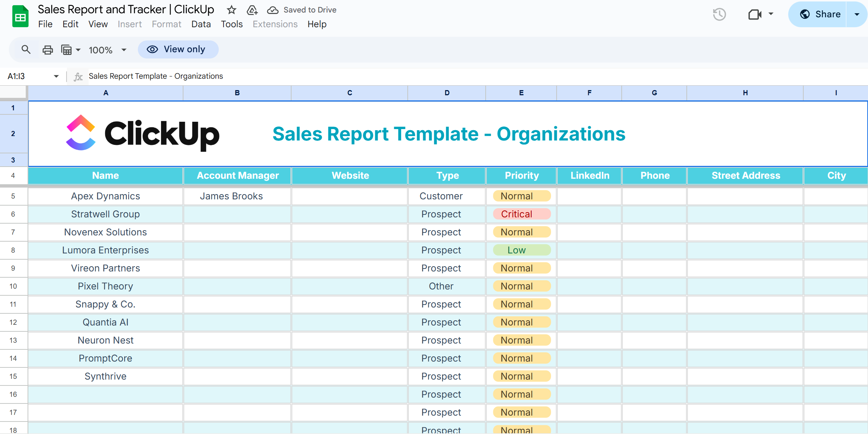Open the filter views table icon

(x=66, y=50)
